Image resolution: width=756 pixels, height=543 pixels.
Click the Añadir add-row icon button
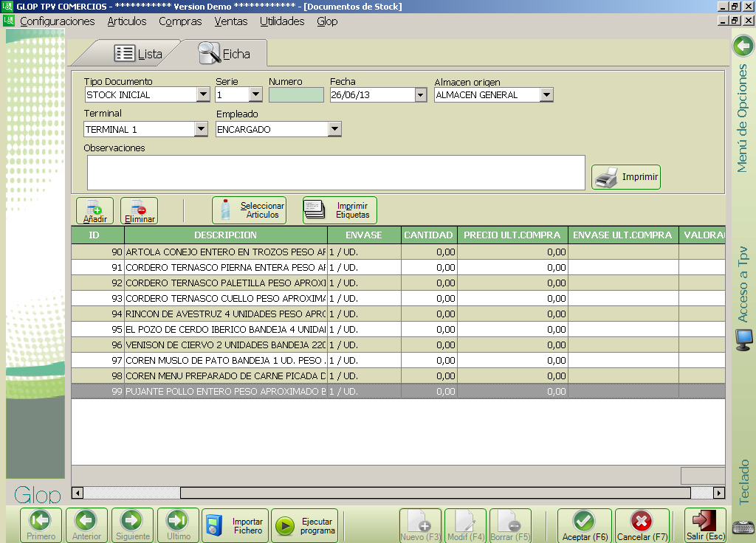[x=95, y=210]
